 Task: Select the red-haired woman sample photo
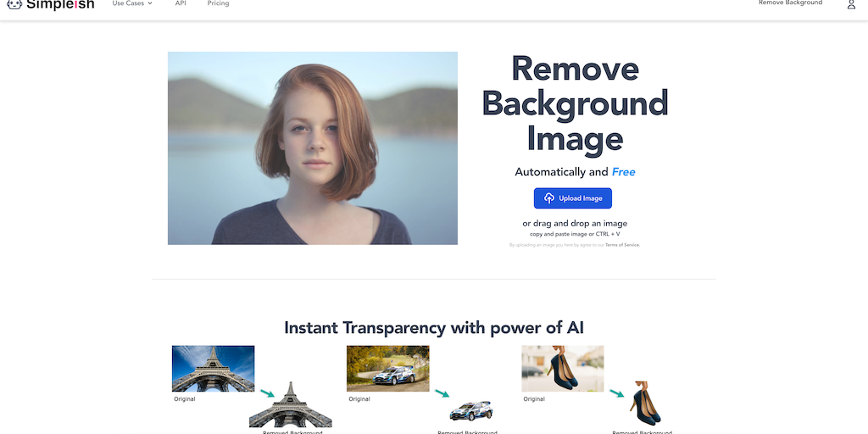click(313, 148)
